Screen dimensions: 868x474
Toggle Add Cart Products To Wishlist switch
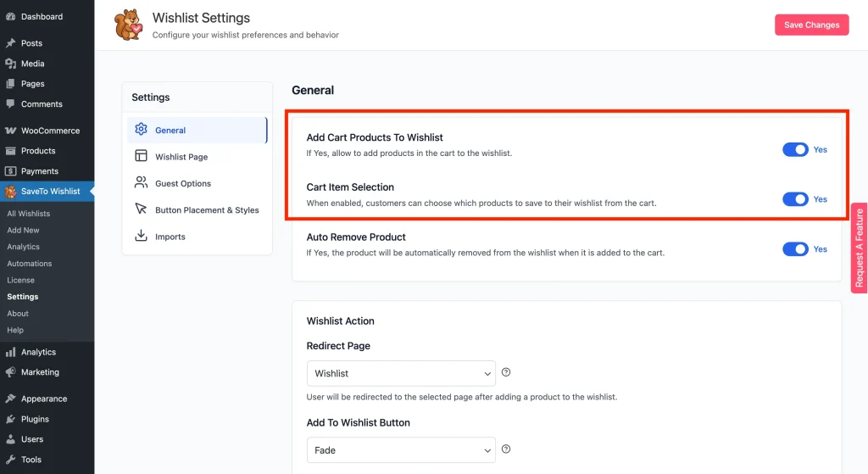[x=795, y=149]
